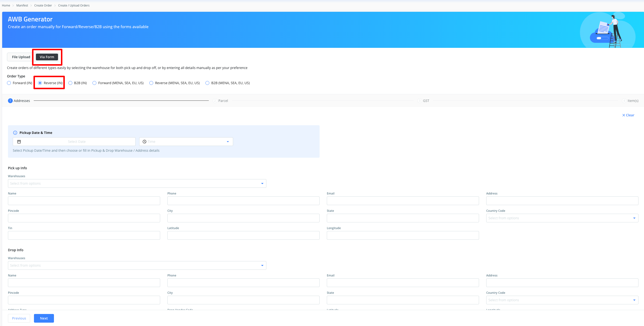Select Forward (IN) order type

(x=9, y=83)
